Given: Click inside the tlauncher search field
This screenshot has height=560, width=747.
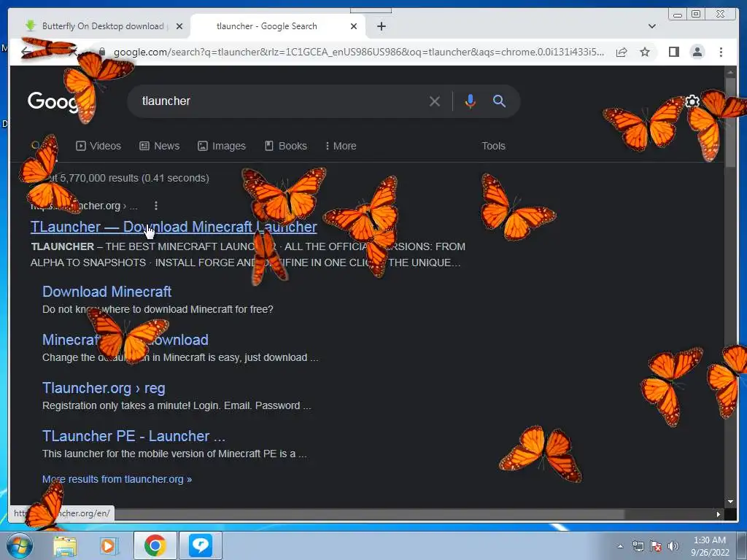Looking at the screenshot, I should [281, 101].
